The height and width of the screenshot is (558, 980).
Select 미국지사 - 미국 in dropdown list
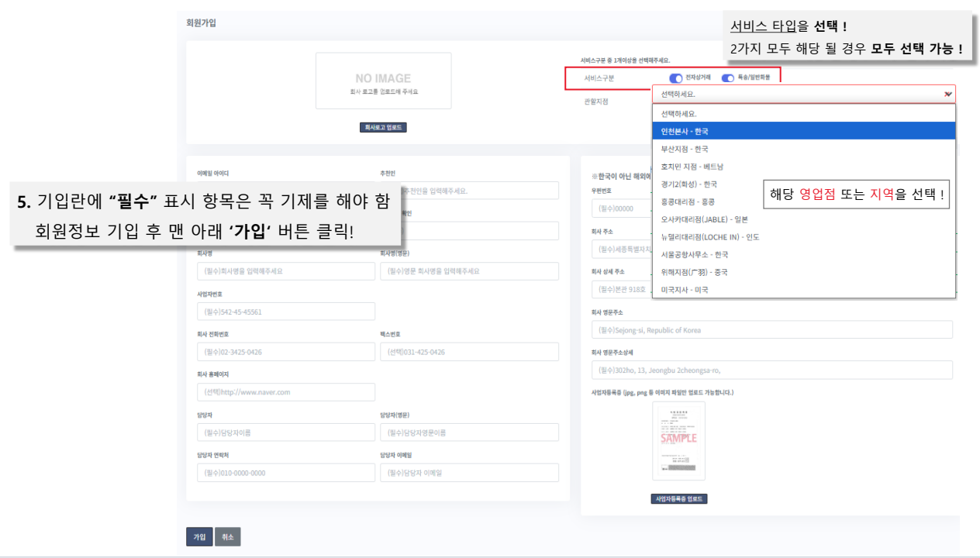685,290
